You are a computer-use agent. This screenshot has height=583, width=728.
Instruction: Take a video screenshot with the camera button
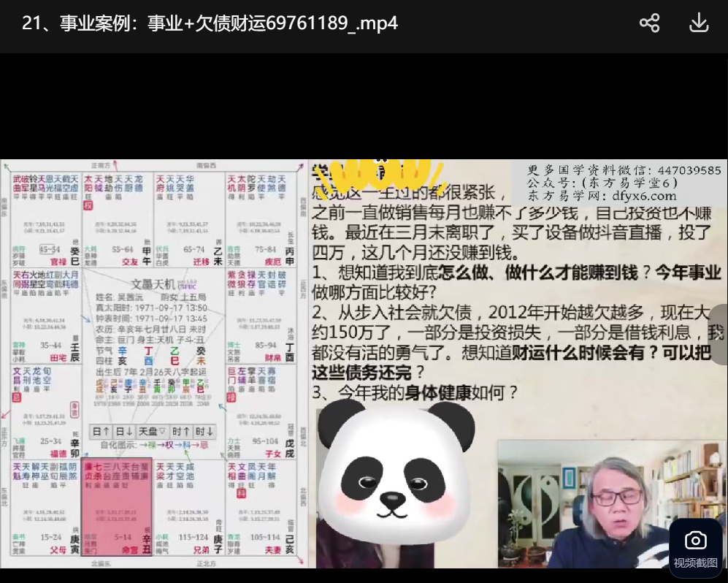pos(695,548)
